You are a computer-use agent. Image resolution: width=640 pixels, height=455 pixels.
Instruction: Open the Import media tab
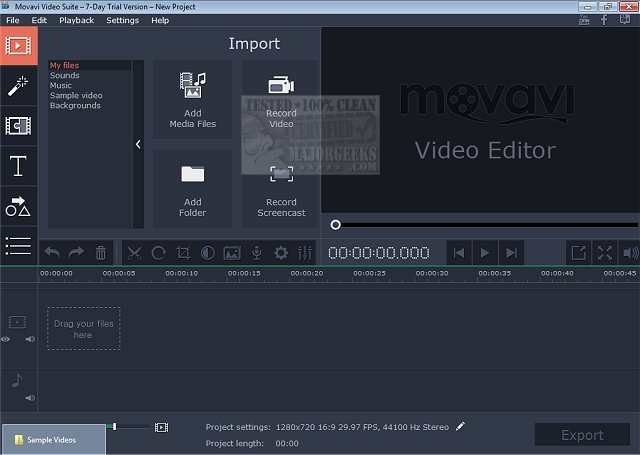click(18, 46)
